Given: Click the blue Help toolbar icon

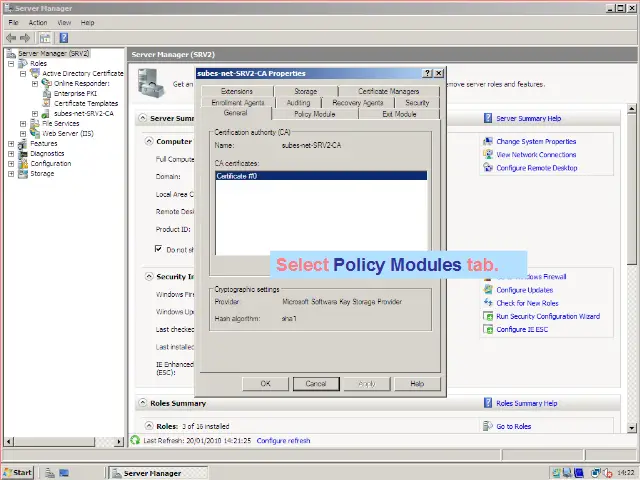Looking at the screenshot, I should click(64, 38).
